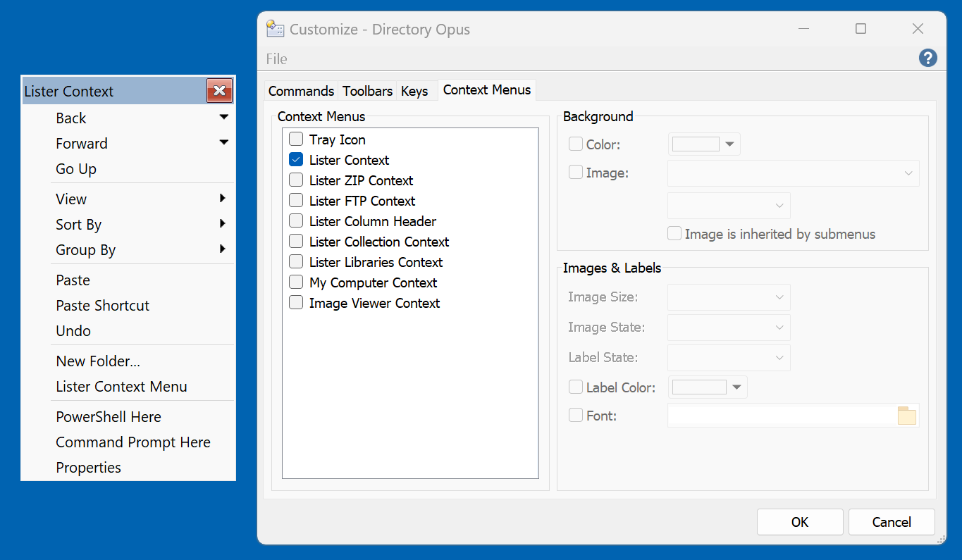This screenshot has height=560, width=962.
Task: Enable the Tray Icon checkbox
Action: click(x=296, y=139)
